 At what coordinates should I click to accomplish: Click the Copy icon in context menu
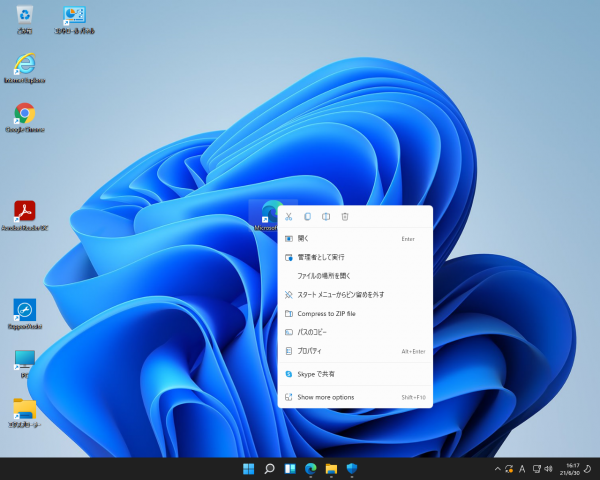coord(307,217)
